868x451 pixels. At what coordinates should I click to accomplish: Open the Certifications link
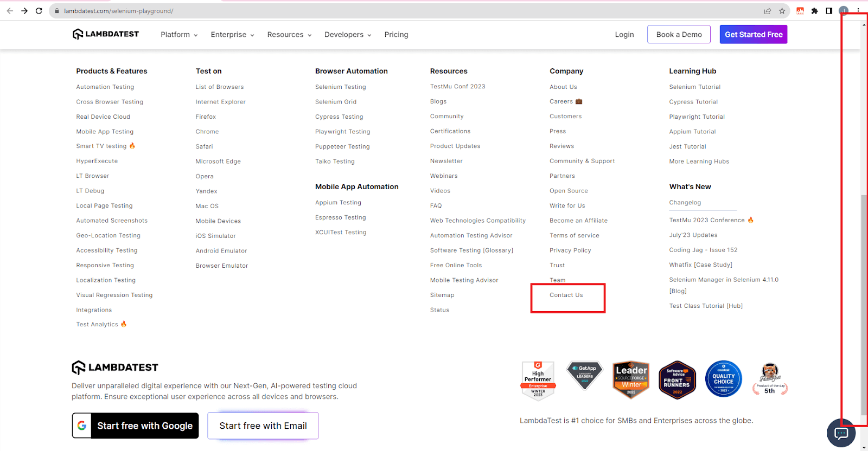[x=450, y=131]
